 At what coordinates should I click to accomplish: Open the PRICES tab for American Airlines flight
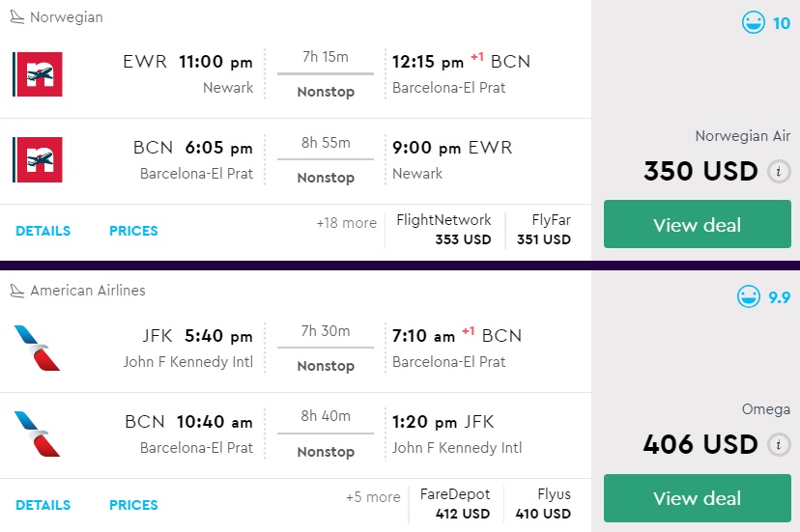pos(133,505)
